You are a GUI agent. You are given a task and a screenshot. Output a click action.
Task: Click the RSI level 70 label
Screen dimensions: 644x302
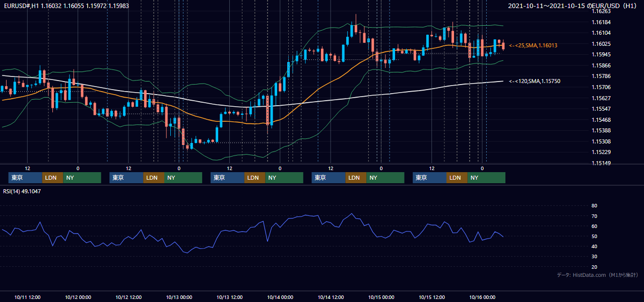coord(594,216)
